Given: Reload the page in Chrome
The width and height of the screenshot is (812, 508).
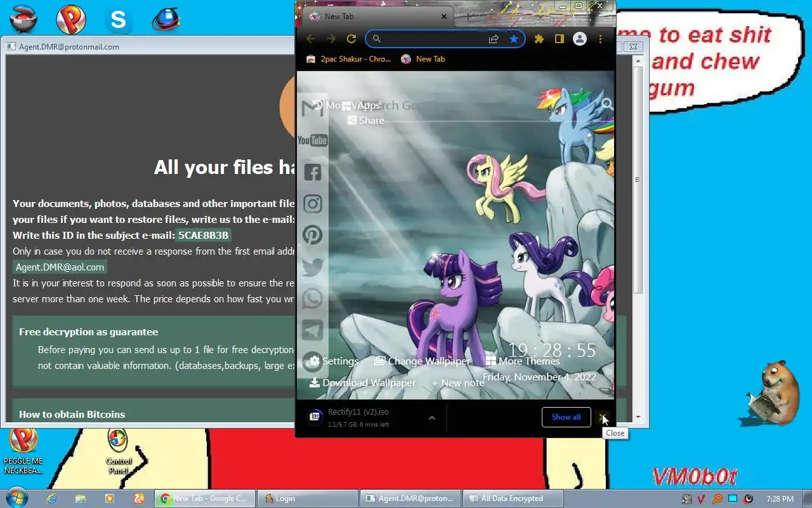Looking at the screenshot, I should coord(351,39).
